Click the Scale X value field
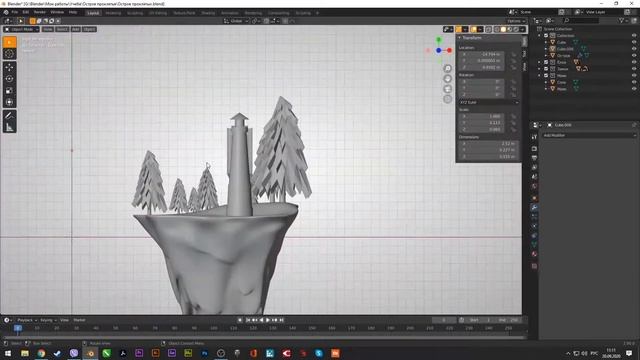The height and width of the screenshot is (360, 640). [x=482, y=116]
